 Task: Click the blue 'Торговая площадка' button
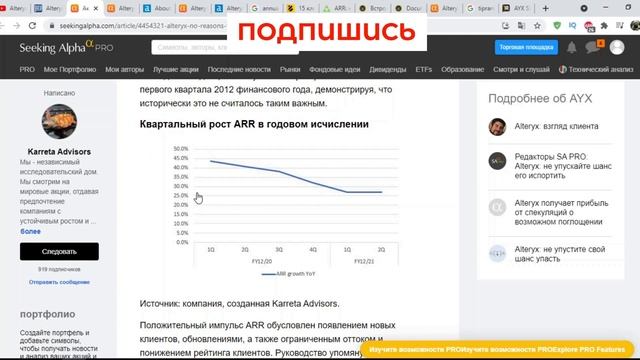pos(526,47)
